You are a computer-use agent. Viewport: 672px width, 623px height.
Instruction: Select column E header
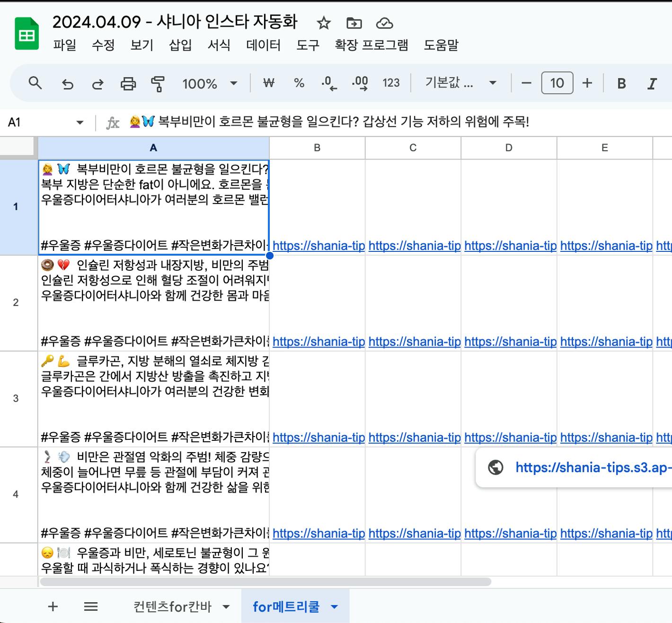(x=605, y=148)
